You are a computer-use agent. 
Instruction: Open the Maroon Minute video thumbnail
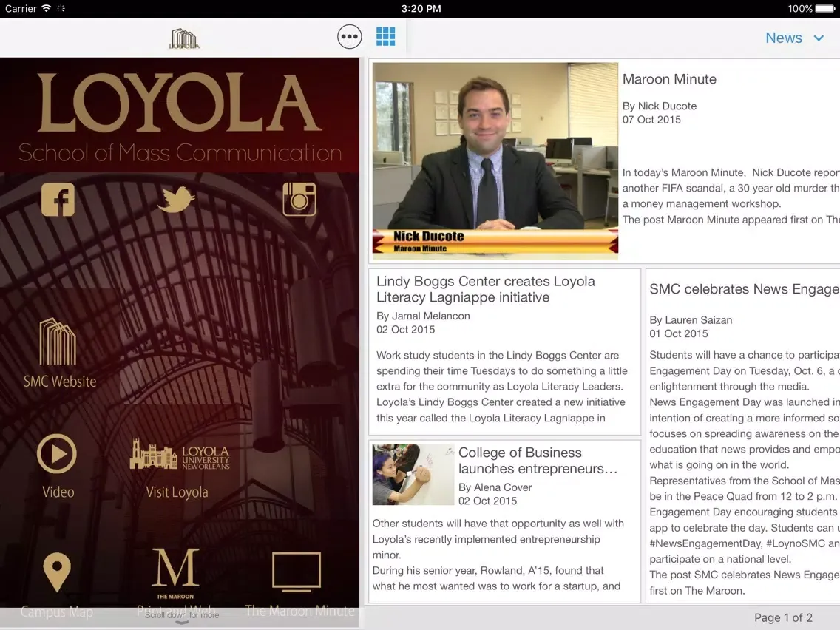click(495, 161)
